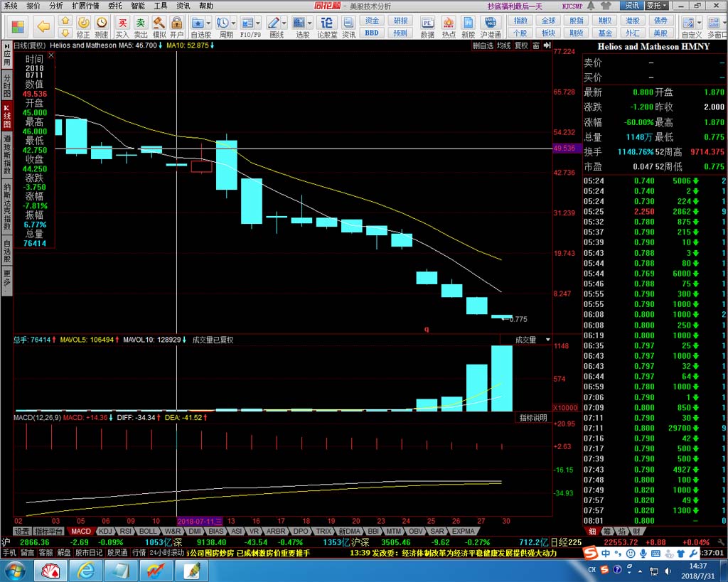Click the 卖出 sell icon
728x582 pixels.
pyautogui.click(x=140, y=23)
